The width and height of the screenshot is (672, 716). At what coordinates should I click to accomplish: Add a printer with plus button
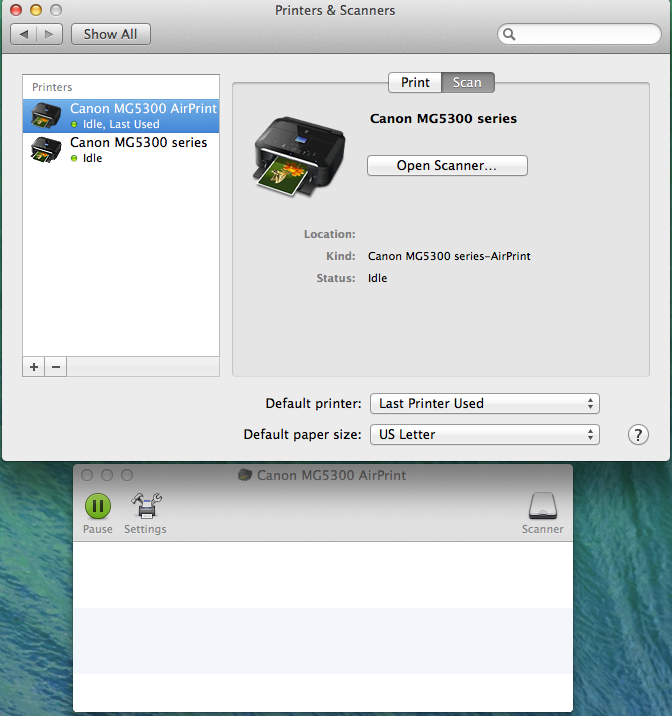34,367
